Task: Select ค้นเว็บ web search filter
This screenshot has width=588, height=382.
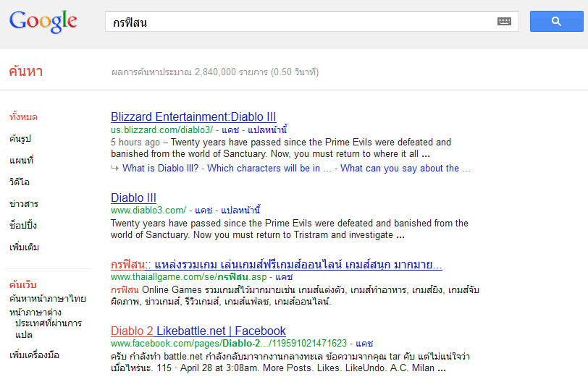Action: coord(23,284)
